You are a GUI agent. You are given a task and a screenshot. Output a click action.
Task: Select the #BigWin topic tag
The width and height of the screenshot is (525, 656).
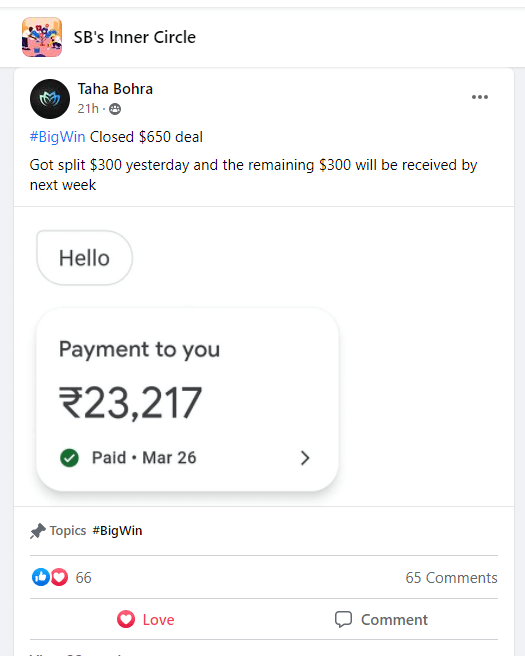coord(117,530)
